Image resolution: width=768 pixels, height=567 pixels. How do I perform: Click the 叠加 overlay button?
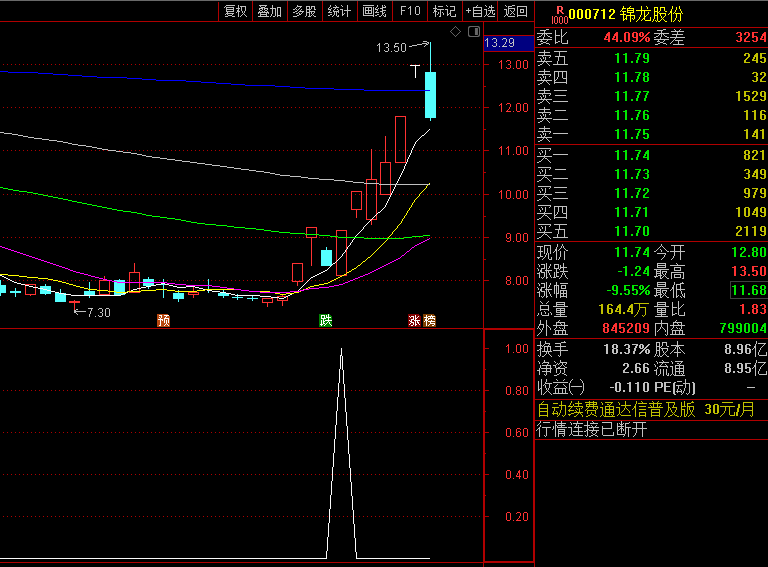pyautogui.click(x=269, y=11)
